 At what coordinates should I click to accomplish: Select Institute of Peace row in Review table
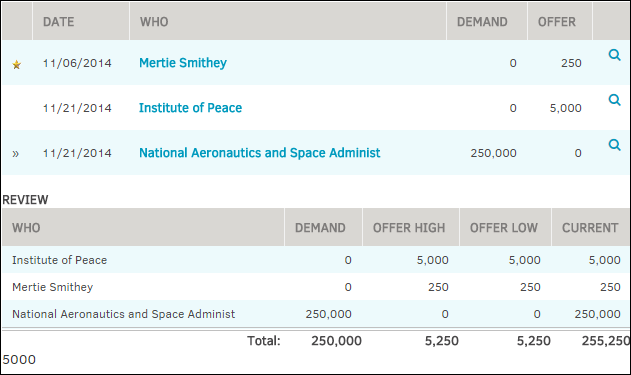pos(316,260)
